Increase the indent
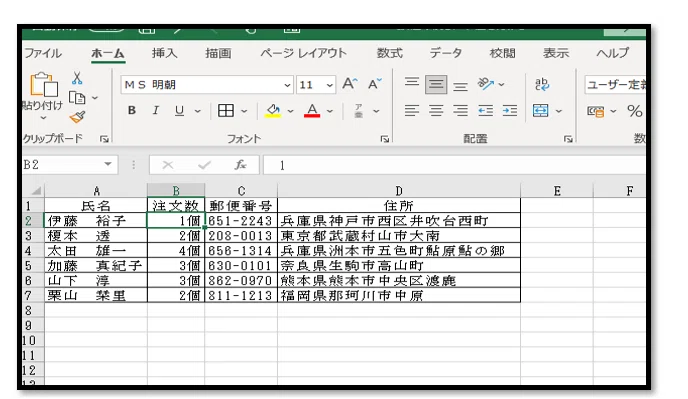The height and width of the screenshot is (399, 688). (510, 110)
